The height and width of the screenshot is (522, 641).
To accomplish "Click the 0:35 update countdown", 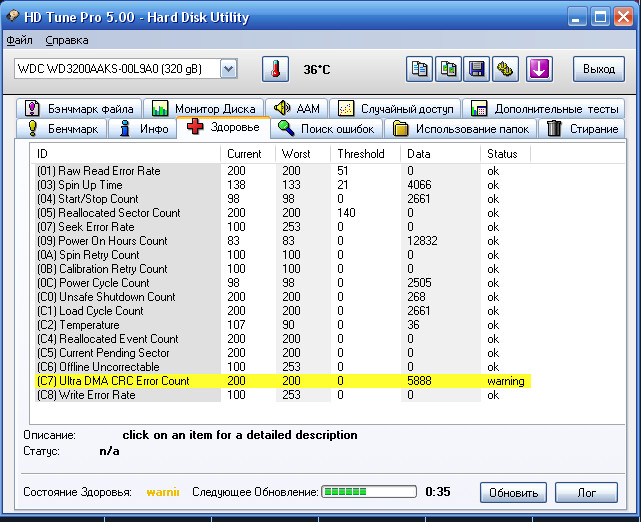I will pos(438,491).
